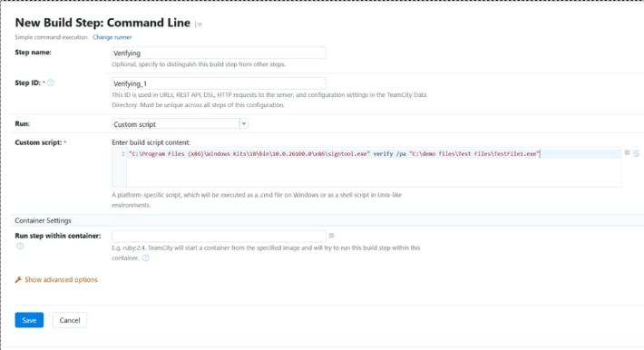
Task: Open the help icon after the container description
Action: point(146,258)
